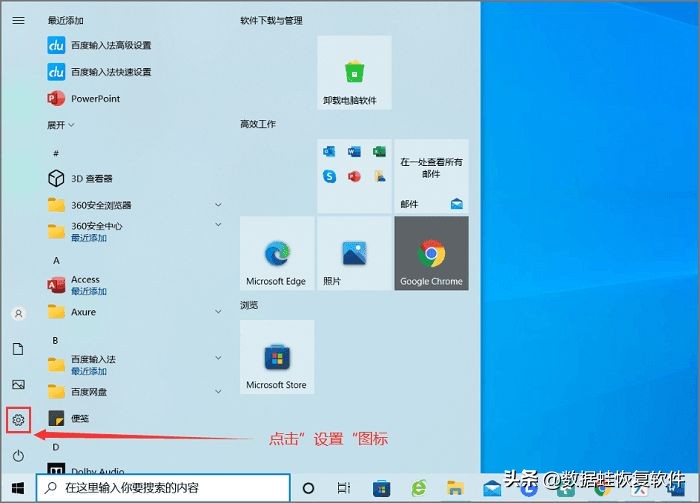The image size is (700, 503).
Task: Open the user account icon
Action: [18, 314]
